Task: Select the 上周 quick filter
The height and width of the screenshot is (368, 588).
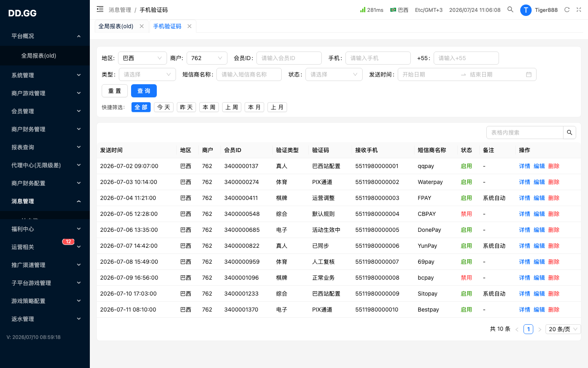Action: point(232,107)
